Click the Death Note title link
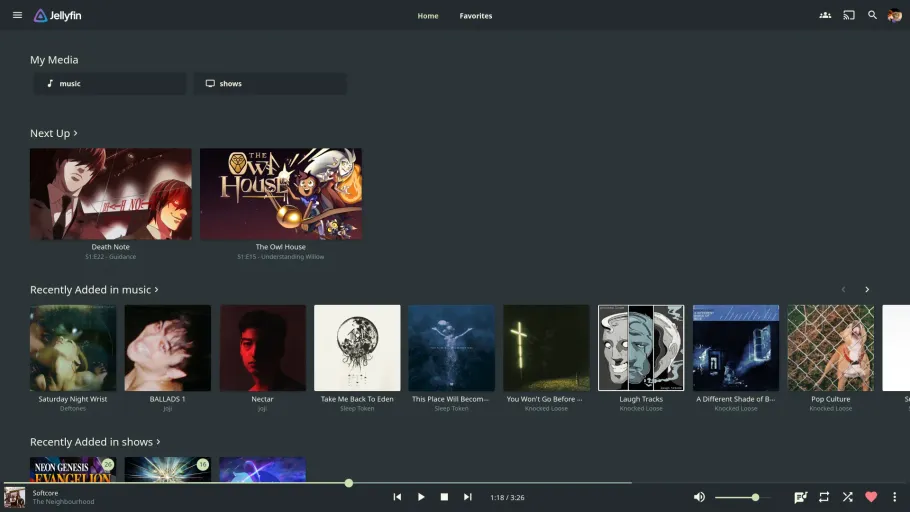Viewport: 910px width, 512px height. click(110, 247)
